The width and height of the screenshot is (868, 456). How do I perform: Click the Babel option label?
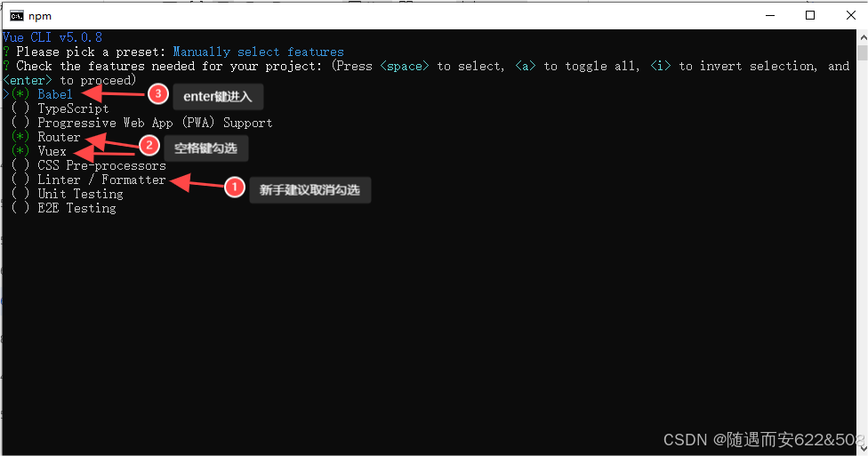[55, 94]
